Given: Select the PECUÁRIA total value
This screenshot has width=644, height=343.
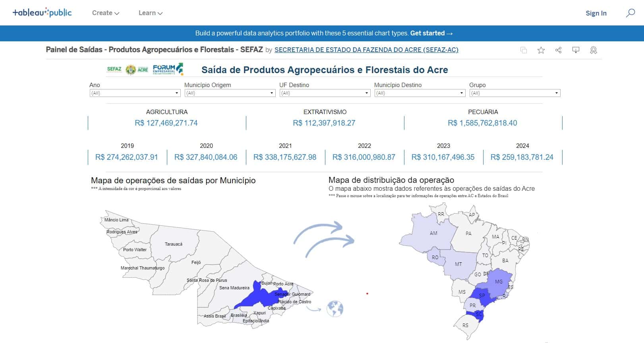Looking at the screenshot, I should pos(482,123).
